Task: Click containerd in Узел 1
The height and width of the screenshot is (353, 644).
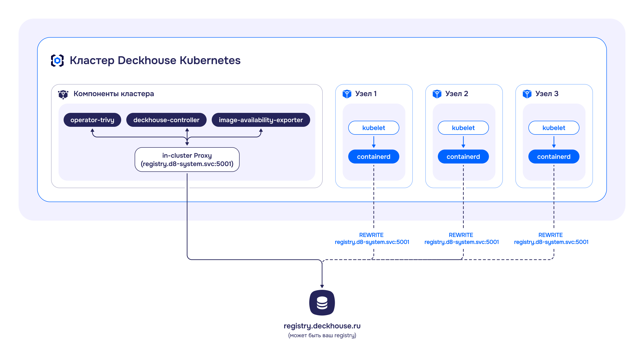Action: tap(374, 157)
